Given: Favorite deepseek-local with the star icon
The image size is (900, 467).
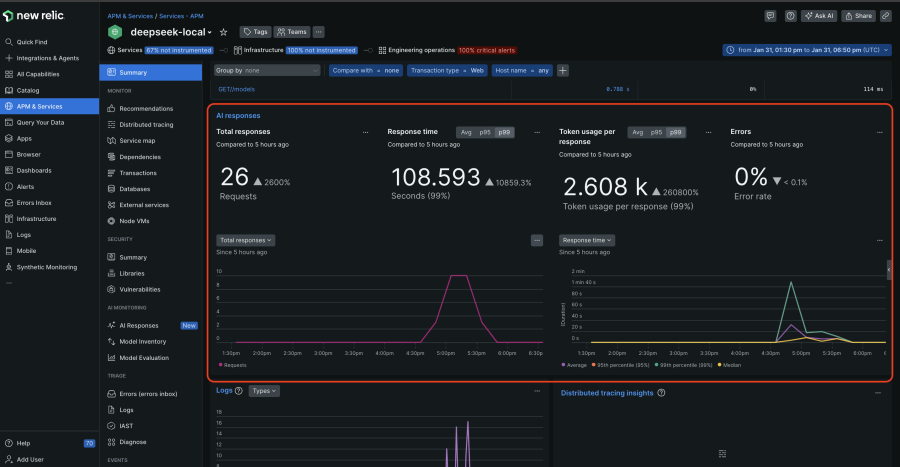Looking at the screenshot, I should pyautogui.click(x=223, y=32).
